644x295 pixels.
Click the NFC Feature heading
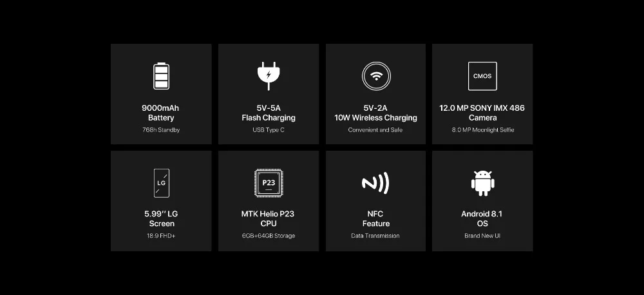coord(375,218)
